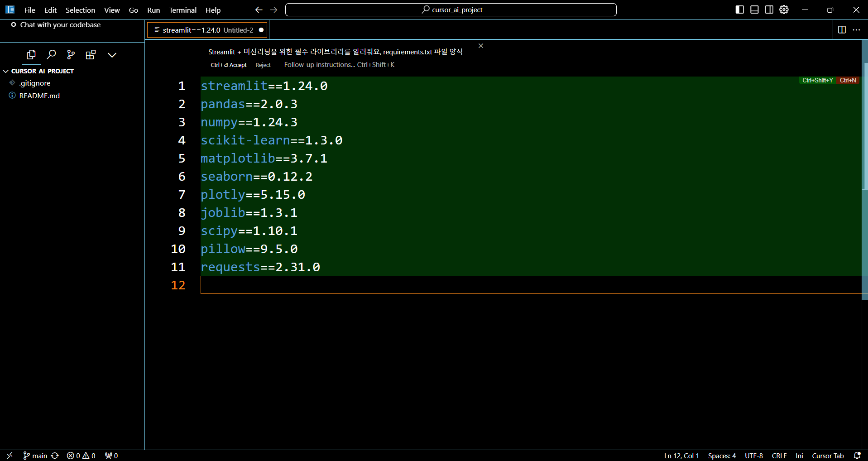Image resolution: width=868 pixels, height=461 pixels.
Task: Open the Explorer files icon in sidebar
Action: (31, 55)
